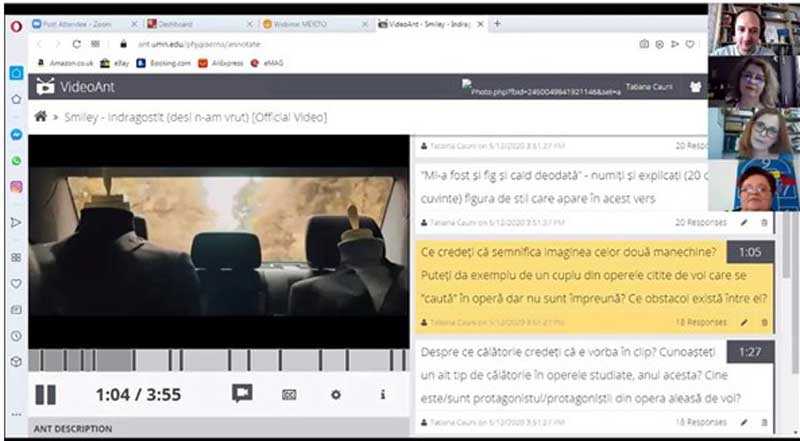The image size is (800, 441).
Task: Jump to the 1:27 annotation timestamp
Action: tap(751, 352)
